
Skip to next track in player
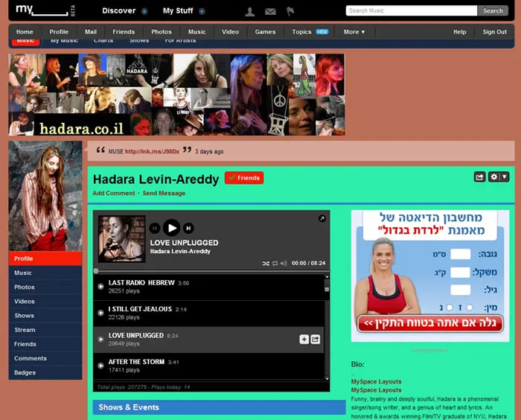pyautogui.click(x=188, y=228)
